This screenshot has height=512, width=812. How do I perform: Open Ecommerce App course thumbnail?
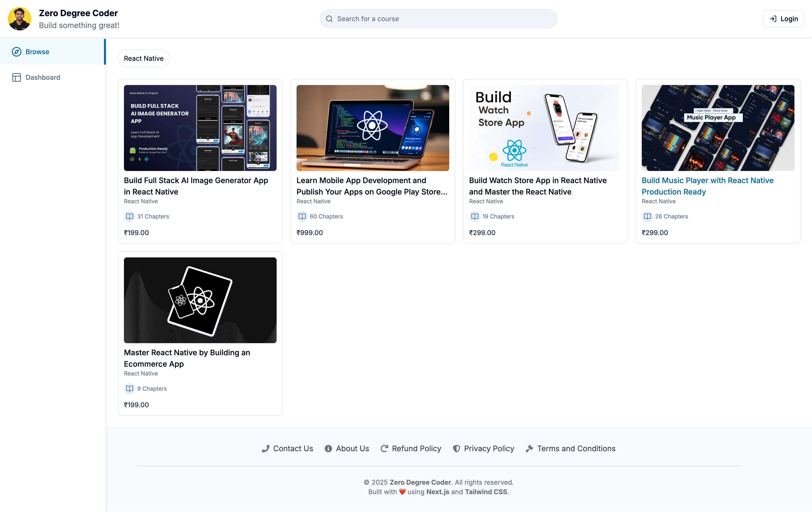point(200,300)
